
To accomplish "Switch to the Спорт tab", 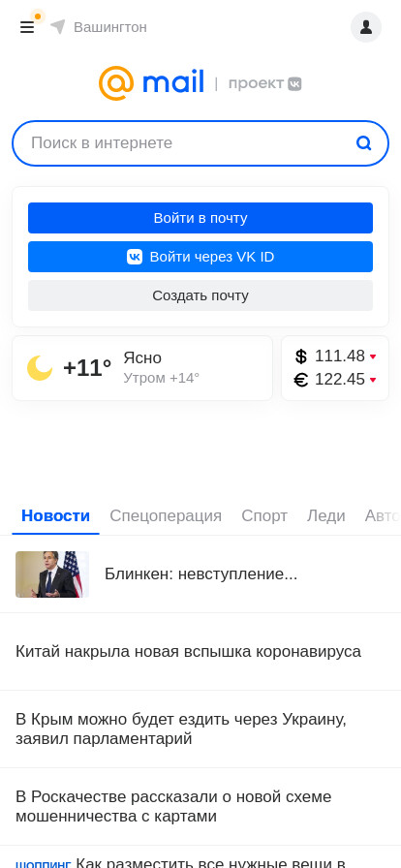I will (x=264, y=516).
